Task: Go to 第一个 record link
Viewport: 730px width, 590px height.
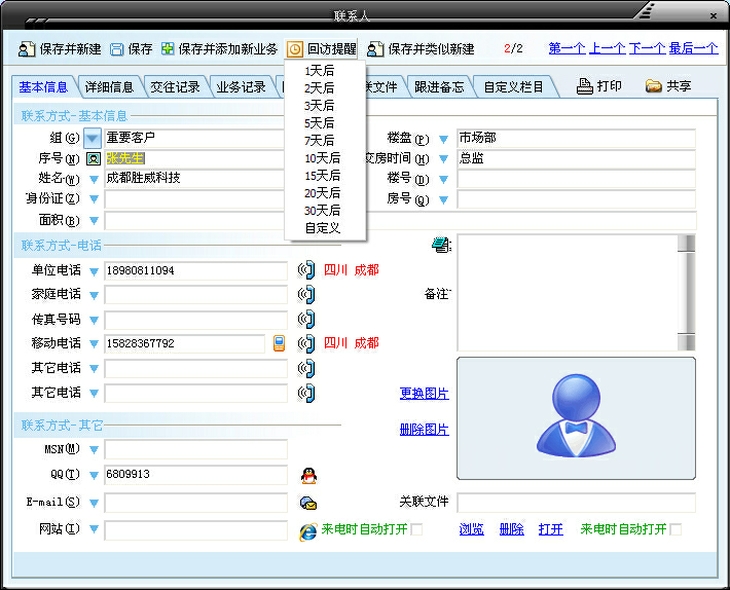Action: (567, 48)
